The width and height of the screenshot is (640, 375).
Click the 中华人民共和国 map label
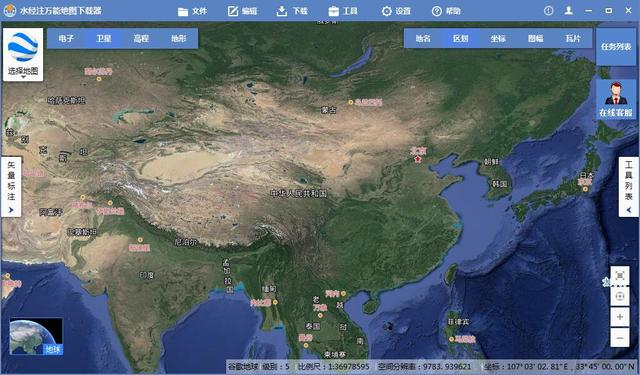(x=299, y=193)
